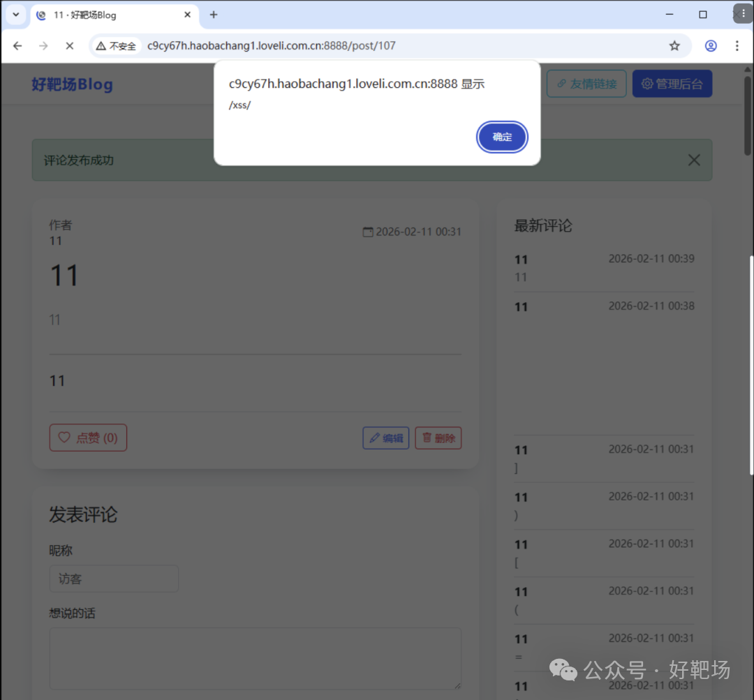Open 管理后台 admin button
754x700 pixels.
(x=672, y=84)
